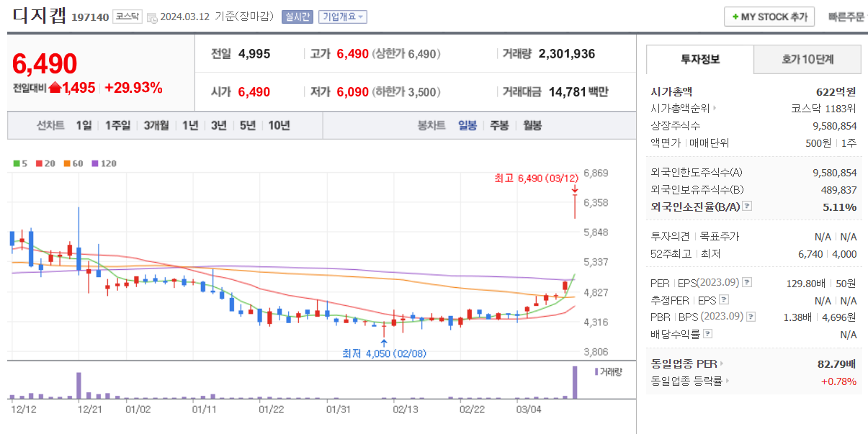868x434 pixels.
Task: Switch to the 호가10단계 tab
Action: pyautogui.click(x=807, y=59)
